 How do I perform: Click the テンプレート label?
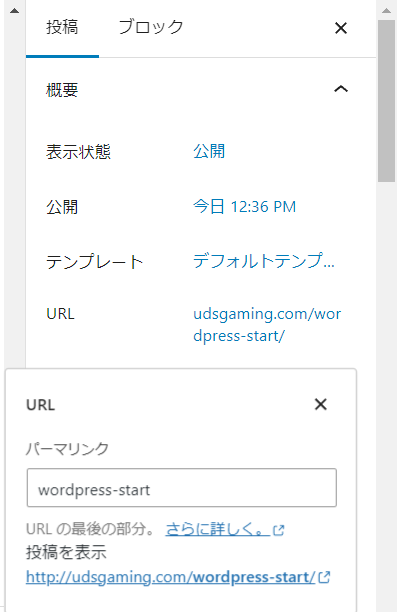[x=95, y=262]
